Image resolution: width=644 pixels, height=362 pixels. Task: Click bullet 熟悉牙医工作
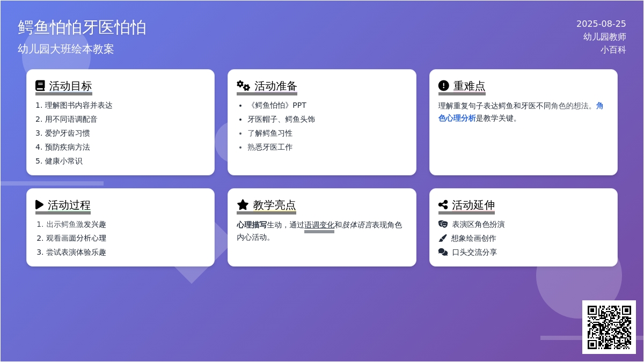pyautogui.click(x=270, y=147)
